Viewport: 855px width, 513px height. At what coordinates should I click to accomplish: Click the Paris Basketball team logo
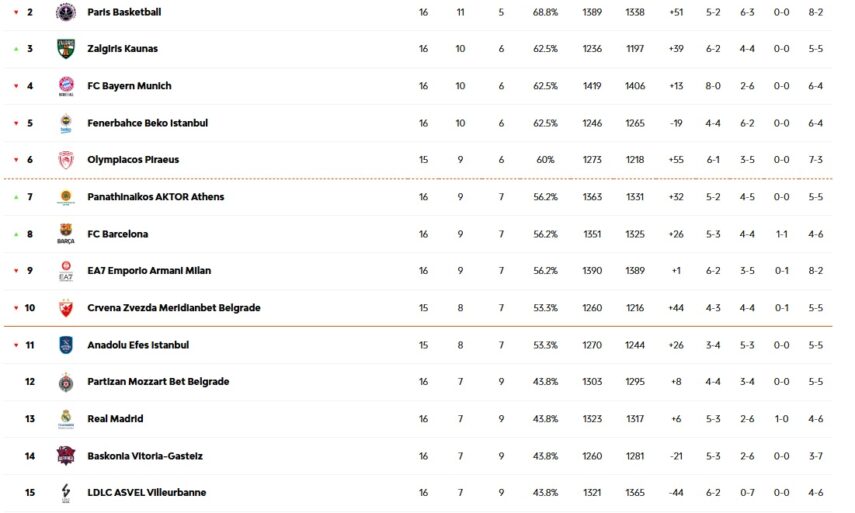point(66,12)
